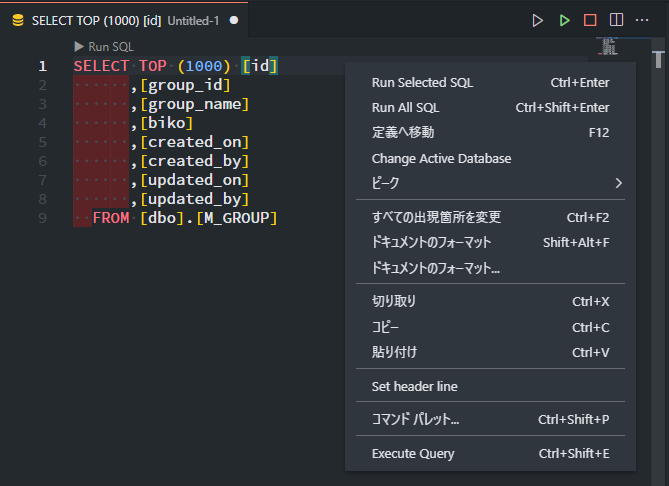Viewport: 669px width, 486px height.
Task: Click the [M_GROUP] table name
Action: pos(237,218)
